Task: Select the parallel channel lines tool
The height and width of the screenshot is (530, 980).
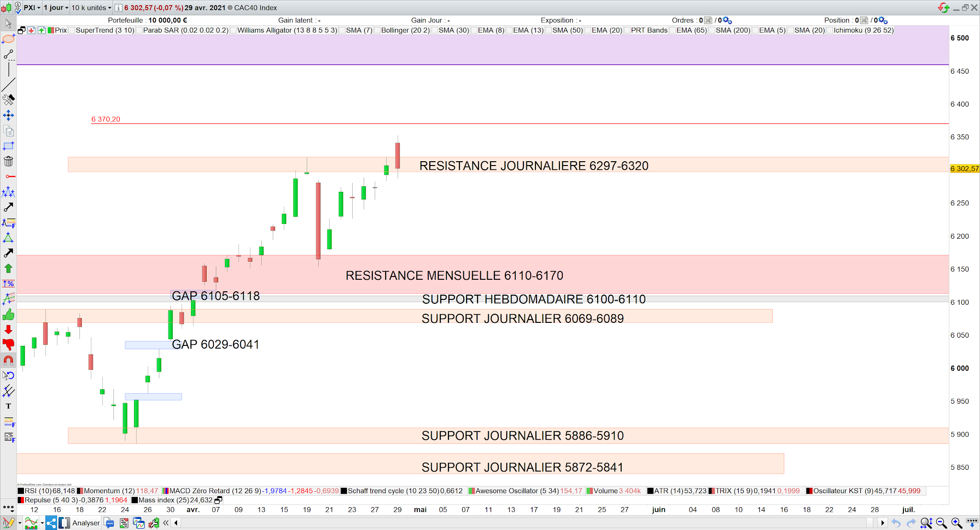Action: (x=8, y=391)
